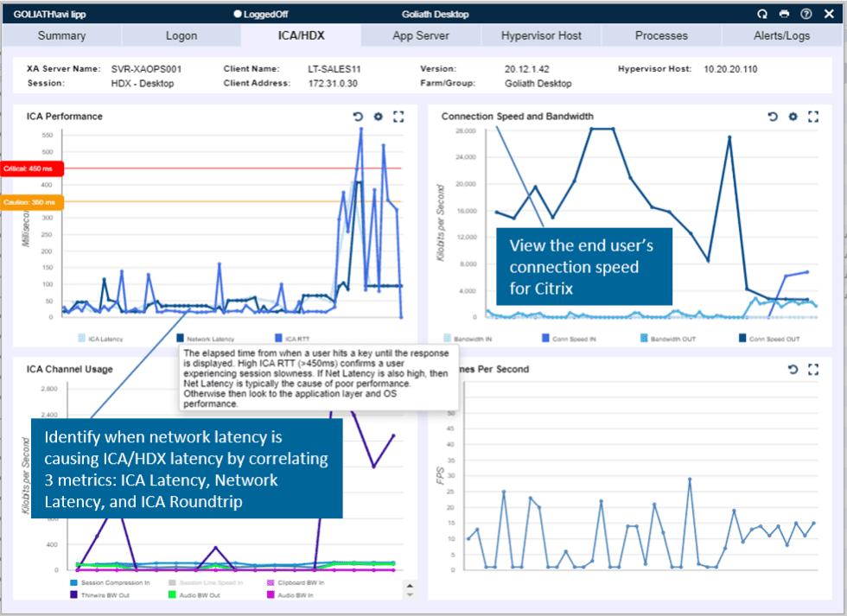Refresh the Frames Per Second chart
Image resolution: width=847 pixels, height=616 pixels.
pyautogui.click(x=793, y=369)
